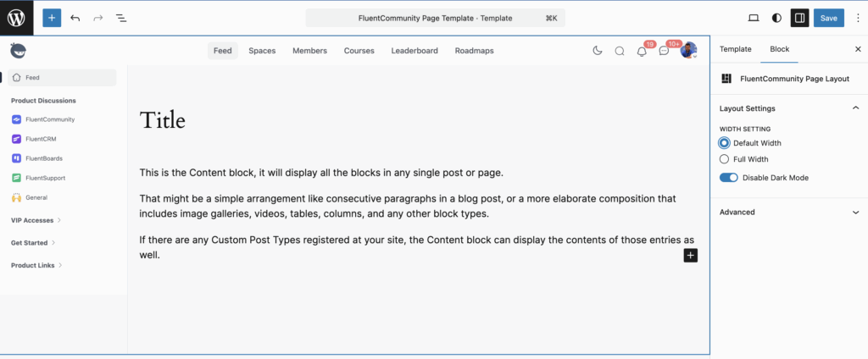Click the FluentBoards space icon

pos(16,158)
